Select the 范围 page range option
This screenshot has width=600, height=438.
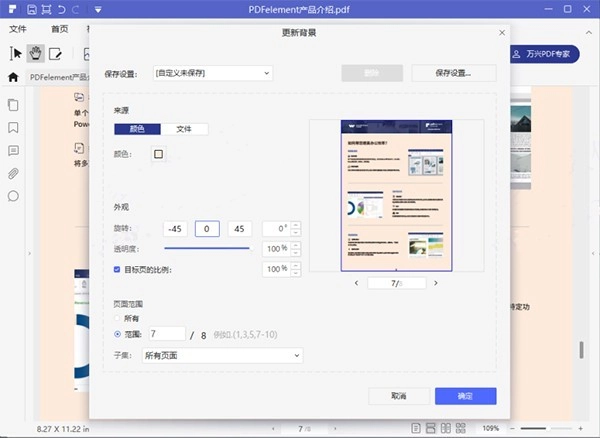coord(118,334)
